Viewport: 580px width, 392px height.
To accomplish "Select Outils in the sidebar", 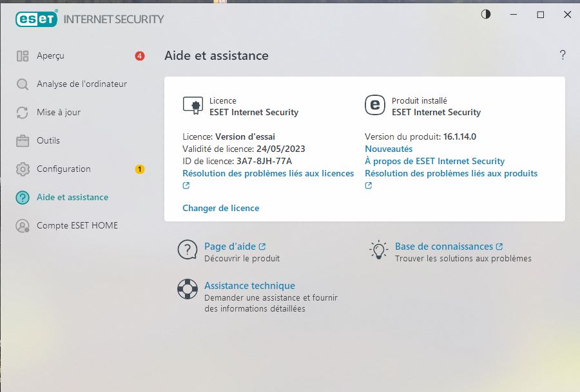I will point(48,141).
